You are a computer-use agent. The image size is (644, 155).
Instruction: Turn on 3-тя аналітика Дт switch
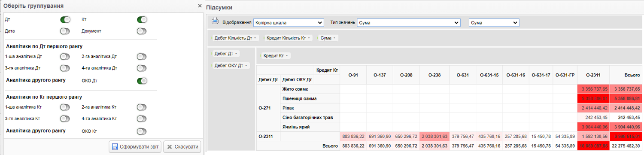coord(65,68)
